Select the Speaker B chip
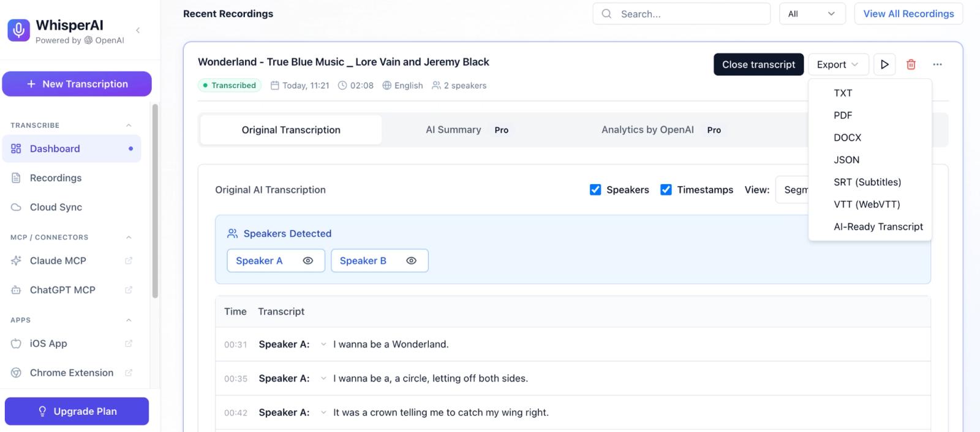The height and width of the screenshot is (432, 980). tap(379, 261)
